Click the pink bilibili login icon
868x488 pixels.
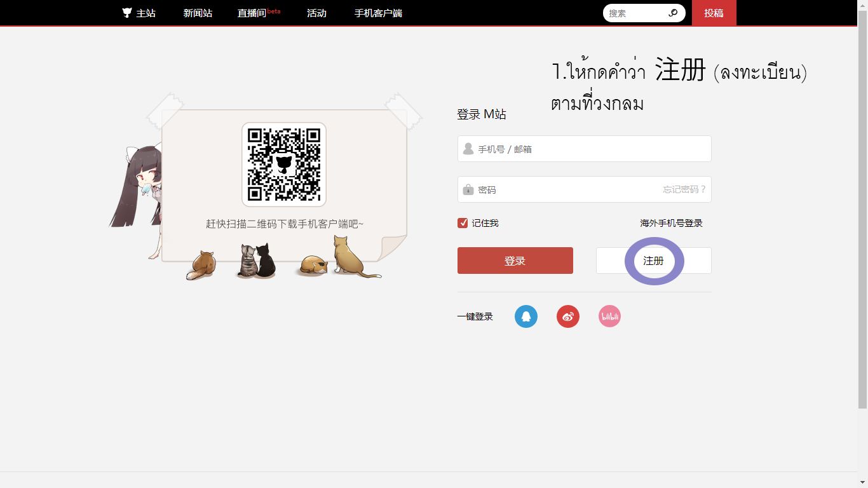point(609,316)
